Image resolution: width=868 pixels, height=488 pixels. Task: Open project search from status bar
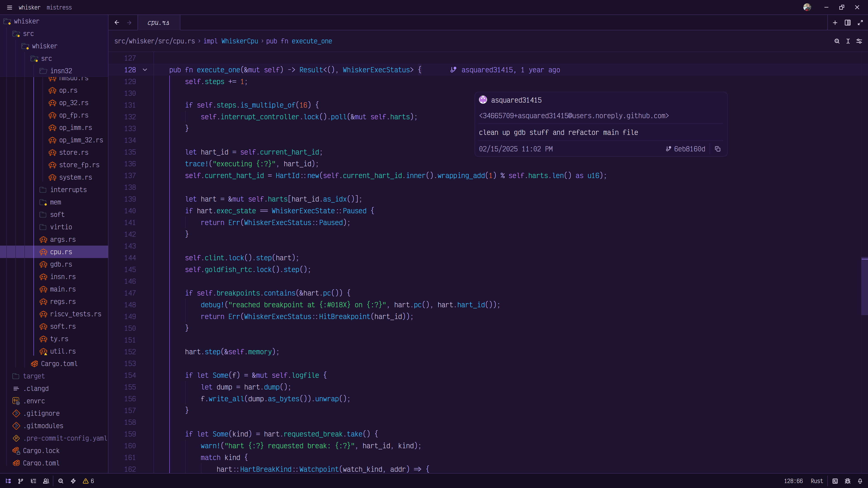coord(61,481)
